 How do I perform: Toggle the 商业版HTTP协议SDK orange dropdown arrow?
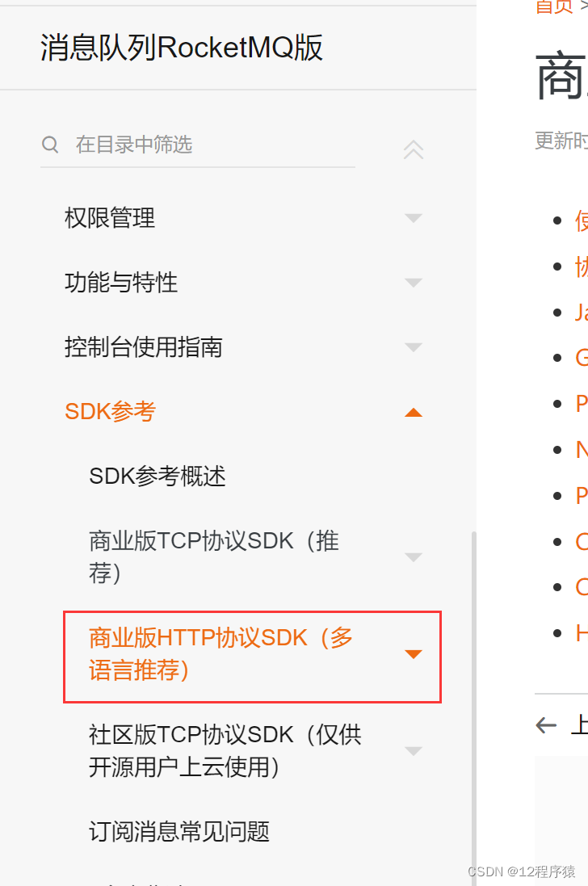click(x=414, y=654)
